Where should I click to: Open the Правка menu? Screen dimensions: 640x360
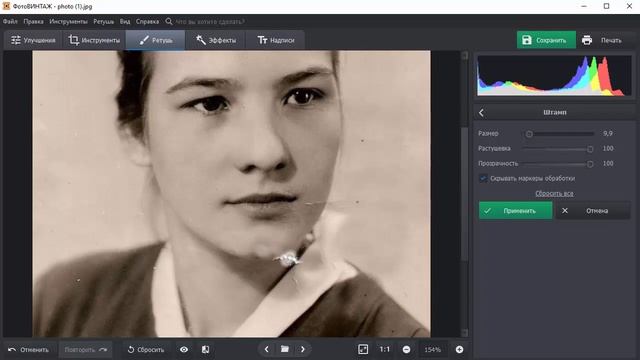click(33, 22)
